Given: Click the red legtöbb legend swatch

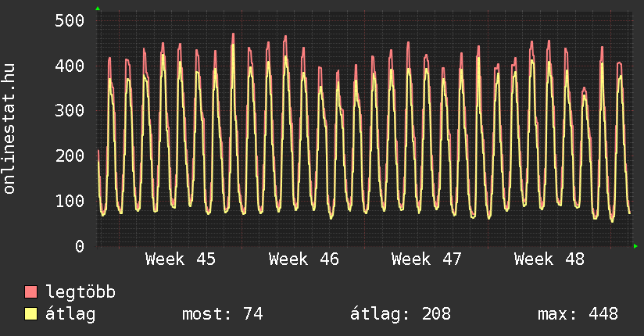Looking at the screenshot, I should [30, 292].
